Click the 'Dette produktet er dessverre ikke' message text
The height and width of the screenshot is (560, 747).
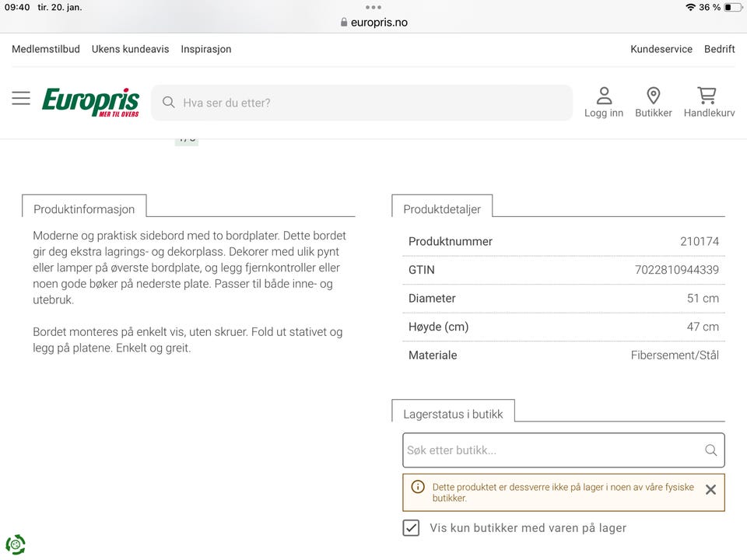[563, 492]
